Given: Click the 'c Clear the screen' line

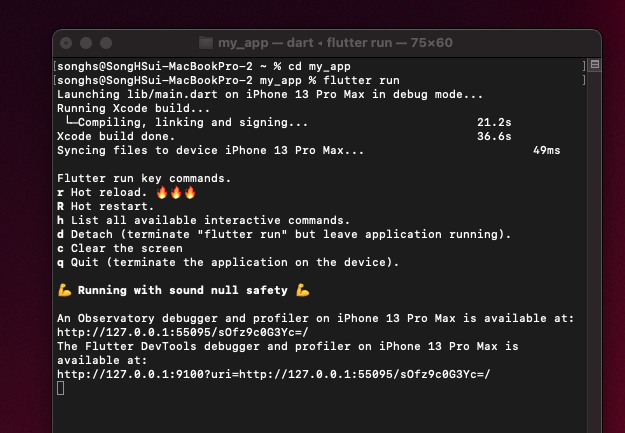Looking at the screenshot, I should pos(120,248).
